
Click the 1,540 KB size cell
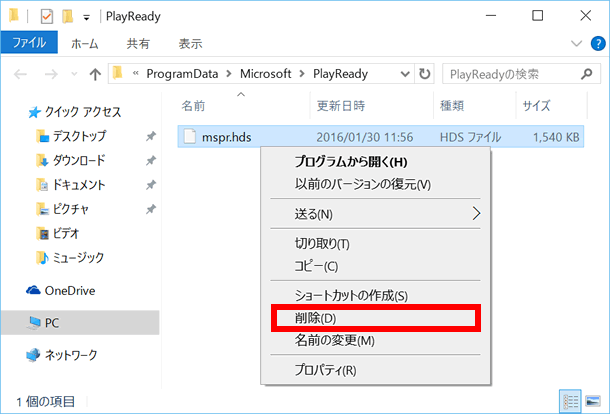point(556,137)
